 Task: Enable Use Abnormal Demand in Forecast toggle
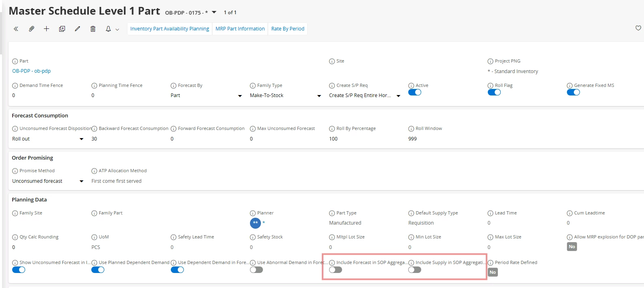(256, 270)
